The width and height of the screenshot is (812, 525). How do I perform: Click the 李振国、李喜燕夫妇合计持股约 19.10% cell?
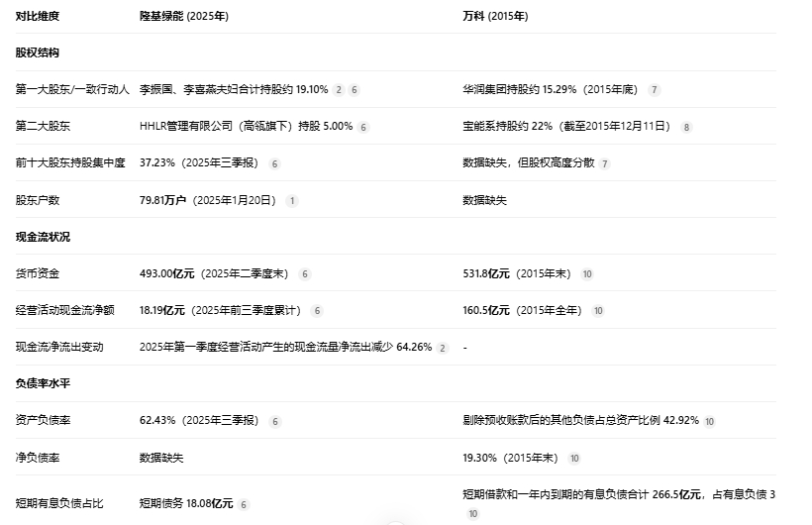(234, 90)
